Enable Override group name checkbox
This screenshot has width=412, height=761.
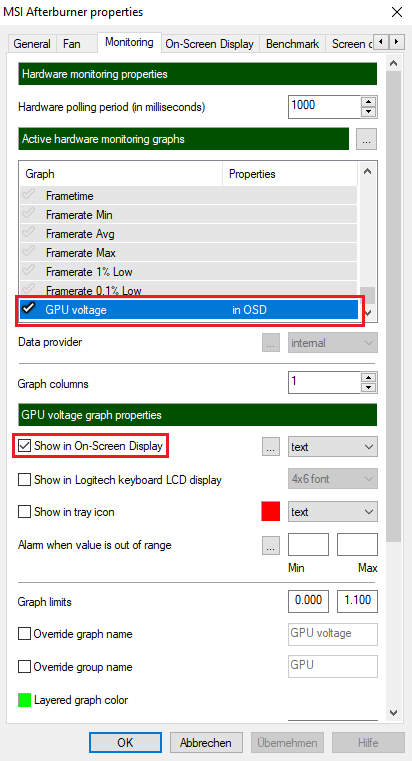(24, 667)
